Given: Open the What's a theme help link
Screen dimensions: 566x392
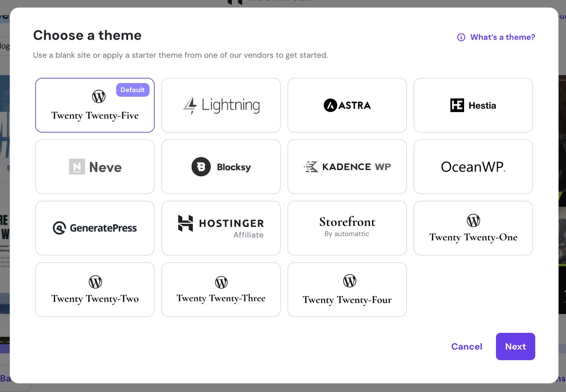Looking at the screenshot, I should coord(502,37).
